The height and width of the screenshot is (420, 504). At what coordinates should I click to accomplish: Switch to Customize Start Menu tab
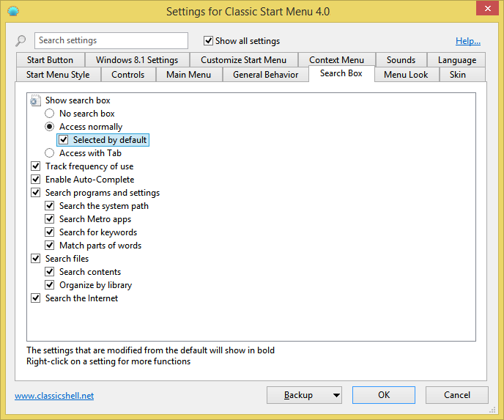pyautogui.click(x=244, y=60)
